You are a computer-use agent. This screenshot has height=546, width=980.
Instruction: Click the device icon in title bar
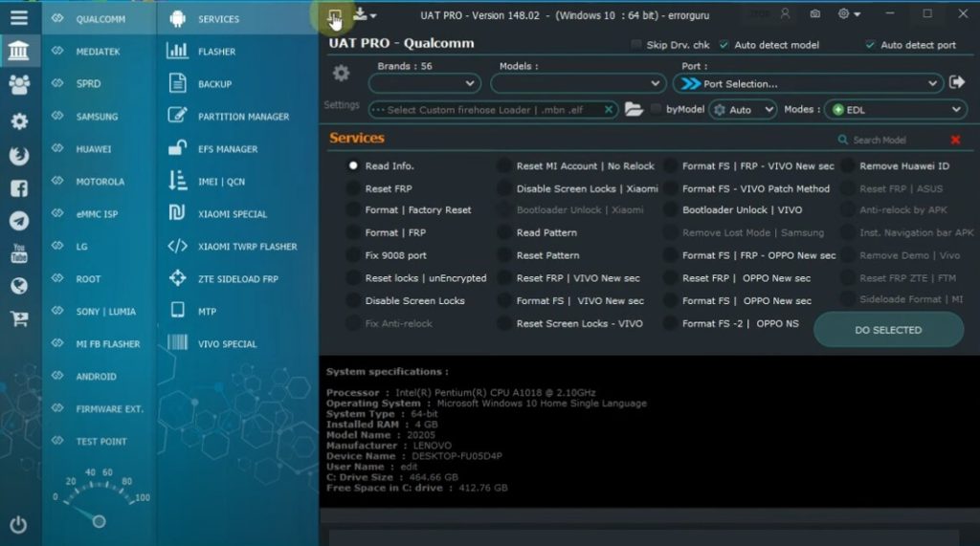334,16
